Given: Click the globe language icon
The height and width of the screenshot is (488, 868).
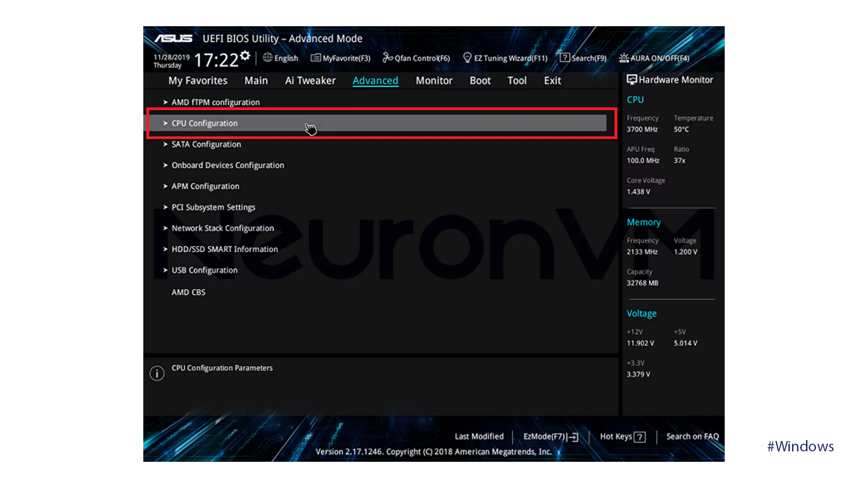Looking at the screenshot, I should pos(268,57).
